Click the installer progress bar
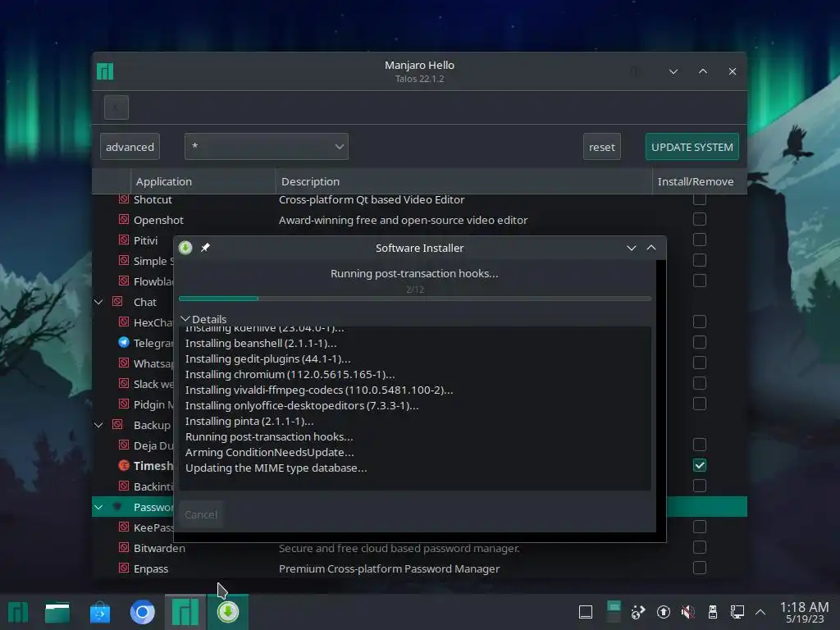840x630 pixels. click(414, 299)
